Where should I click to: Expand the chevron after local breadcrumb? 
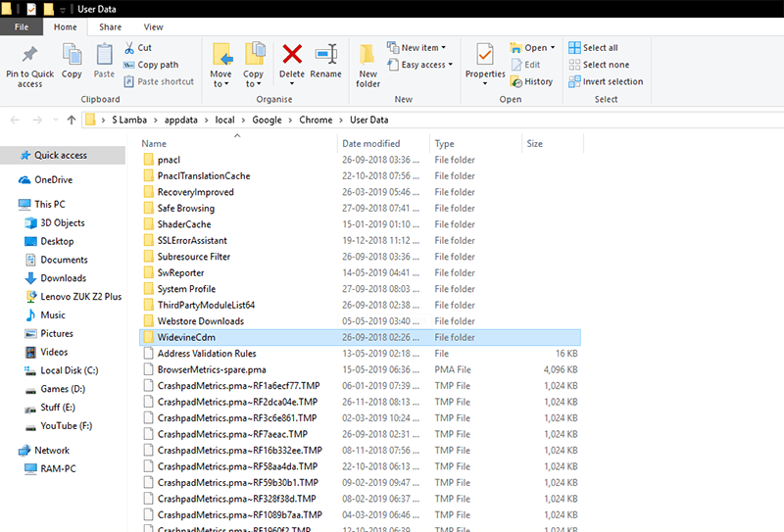(x=243, y=120)
